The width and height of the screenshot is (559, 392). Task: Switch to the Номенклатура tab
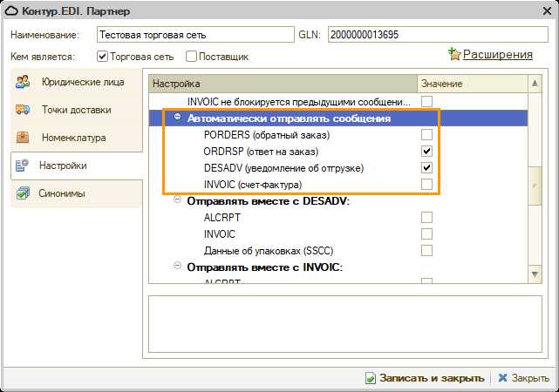coord(77,138)
